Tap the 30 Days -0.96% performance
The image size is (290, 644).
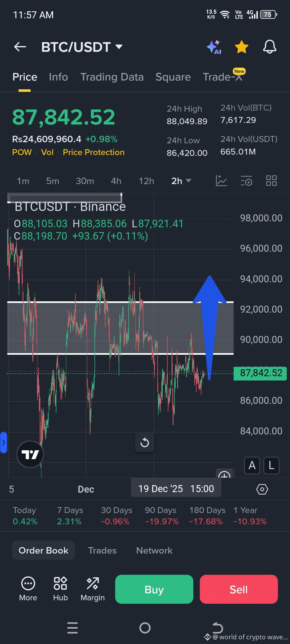pos(117,516)
